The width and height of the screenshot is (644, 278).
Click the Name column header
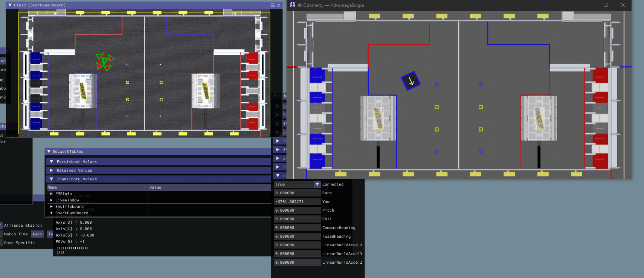[x=52, y=187]
